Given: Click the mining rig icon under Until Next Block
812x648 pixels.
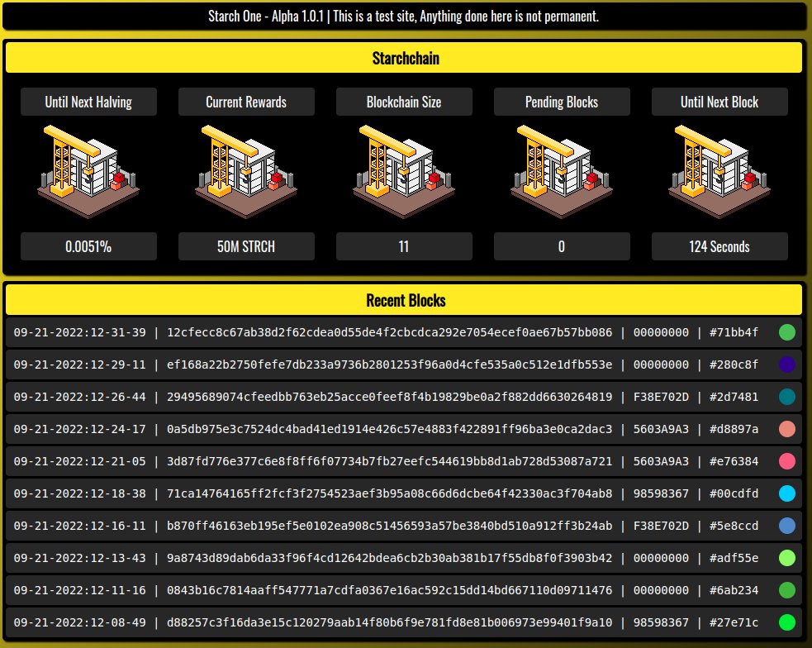Looking at the screenshot, I should click(x=719, y=172).
